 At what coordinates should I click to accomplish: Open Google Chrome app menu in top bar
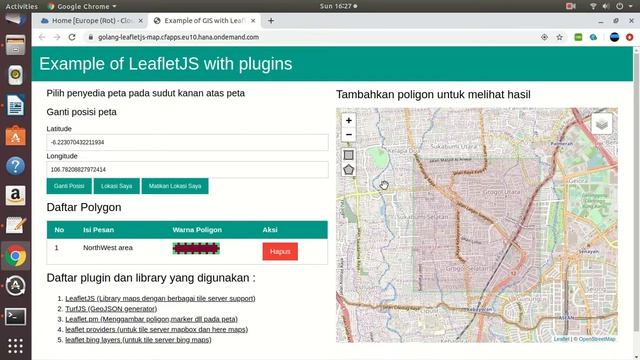coord(82,6)
